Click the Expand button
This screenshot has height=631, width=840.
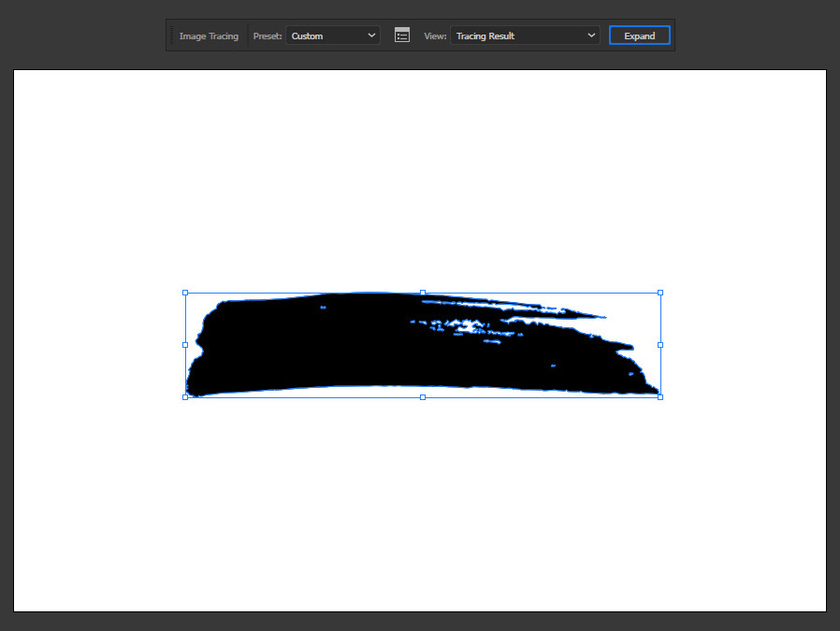click(x=639, y=36)
